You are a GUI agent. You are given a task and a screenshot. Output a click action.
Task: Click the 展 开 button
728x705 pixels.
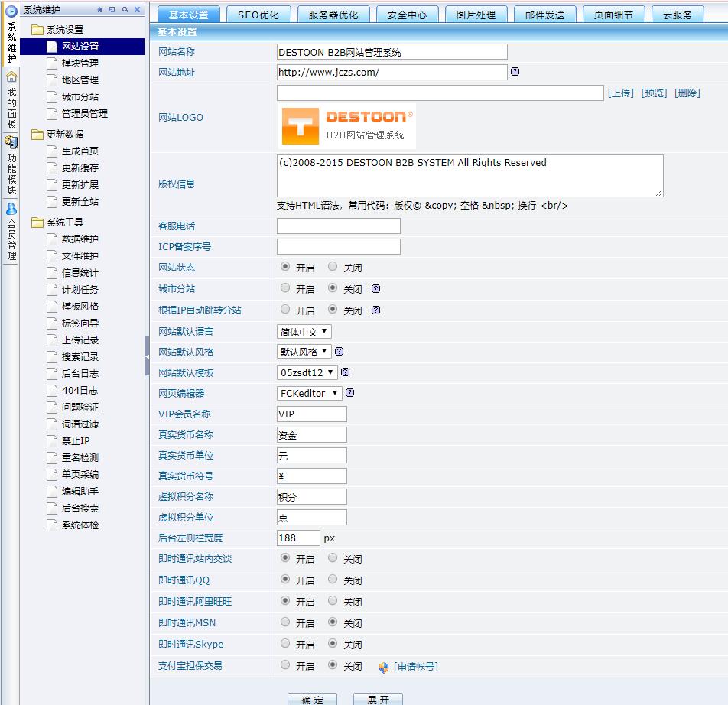(378, 699)
